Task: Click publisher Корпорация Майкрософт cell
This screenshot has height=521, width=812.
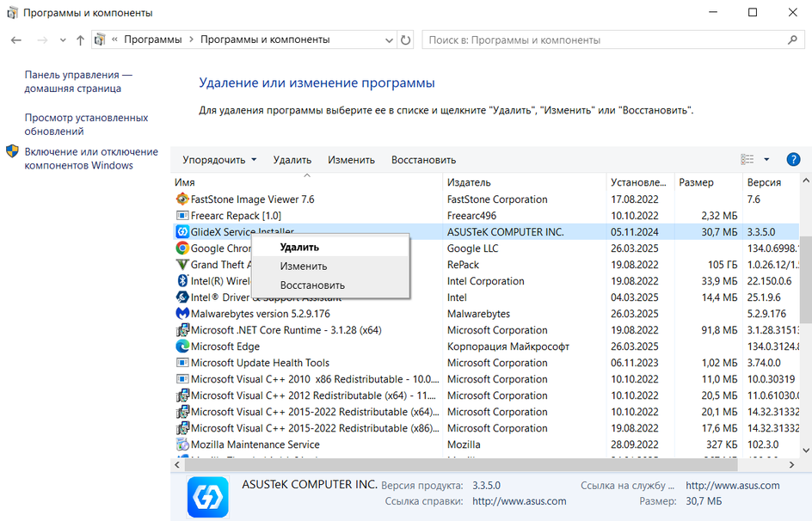Action: click(x=508, y=346)
